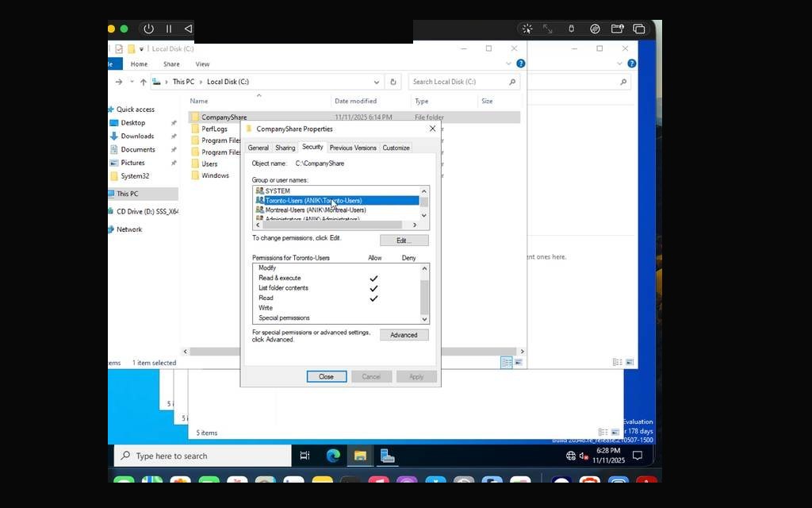Click the Type here to search box

click(202, 456)
